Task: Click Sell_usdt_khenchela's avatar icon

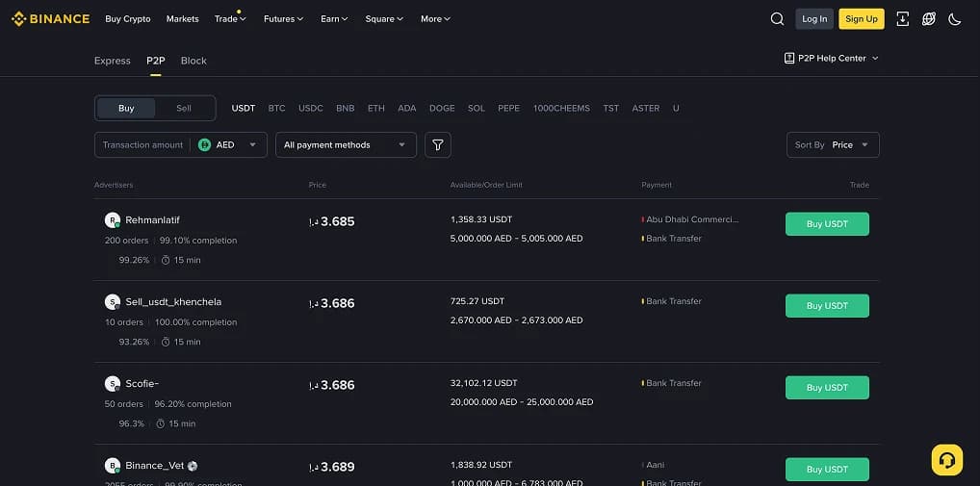Action: [113, 302]
